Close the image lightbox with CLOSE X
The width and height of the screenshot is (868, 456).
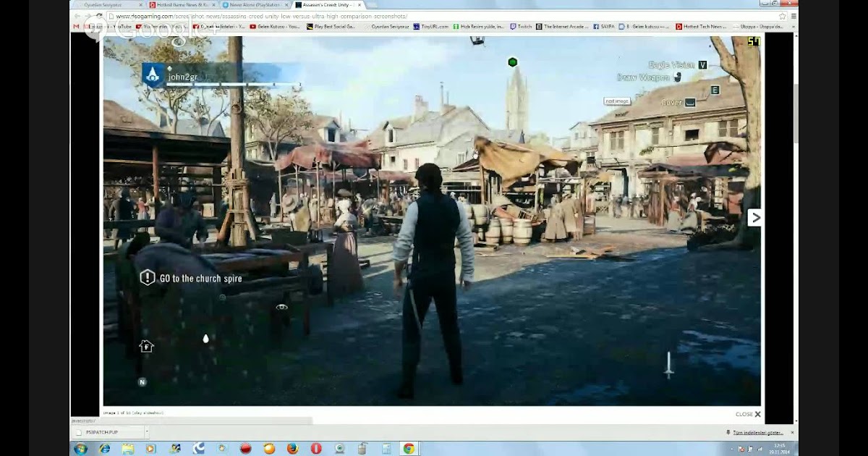[x=748, y=414]
